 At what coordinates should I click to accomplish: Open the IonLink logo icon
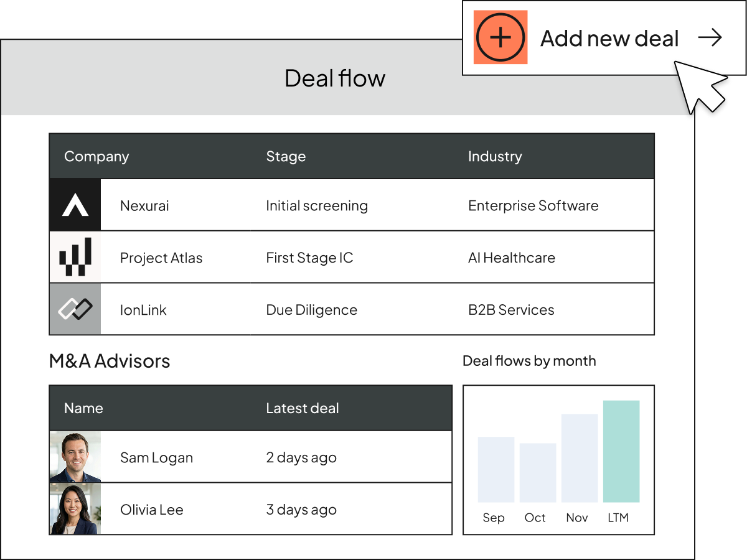(75, 309)
